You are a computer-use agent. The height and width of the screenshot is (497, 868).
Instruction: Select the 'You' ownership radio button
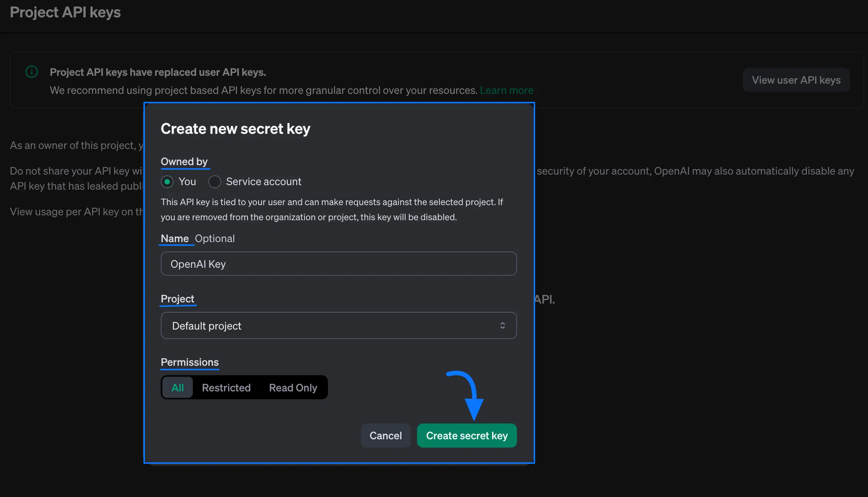pyautogui.click(x=167, y=182)
